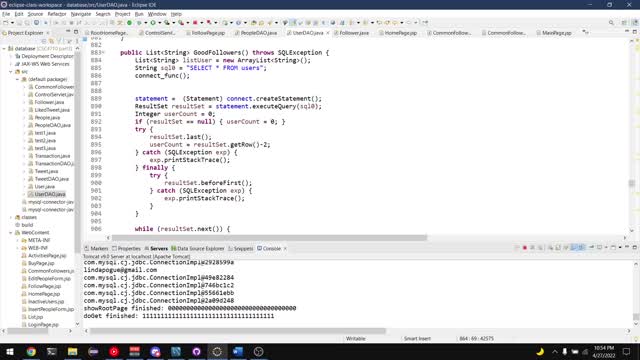Click the Project Explorer vertical scrollbar
Screen dimensions: 640x360
click(x=77, y=151)
